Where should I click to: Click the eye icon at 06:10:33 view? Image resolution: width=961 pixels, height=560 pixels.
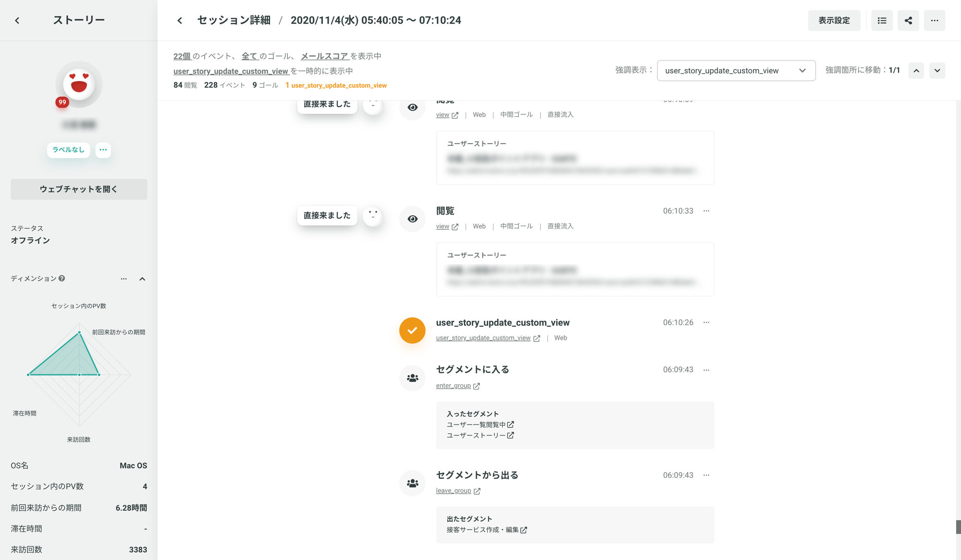coord(412,219)
